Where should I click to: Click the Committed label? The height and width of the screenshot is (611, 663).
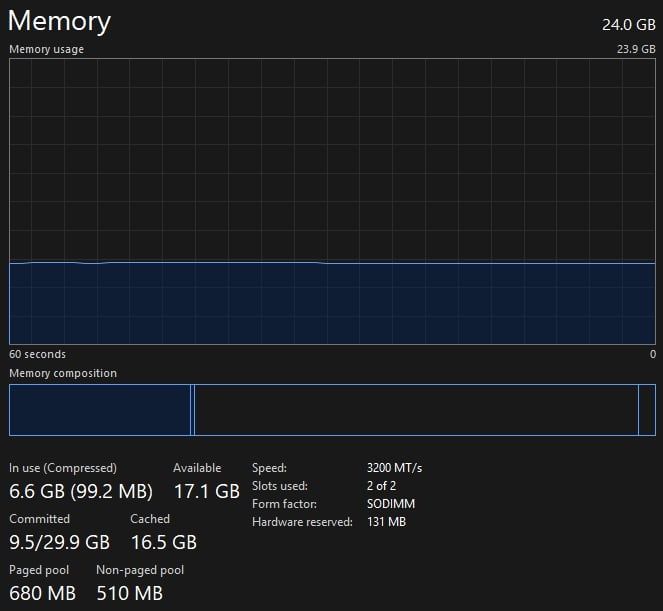click(39, 519)
